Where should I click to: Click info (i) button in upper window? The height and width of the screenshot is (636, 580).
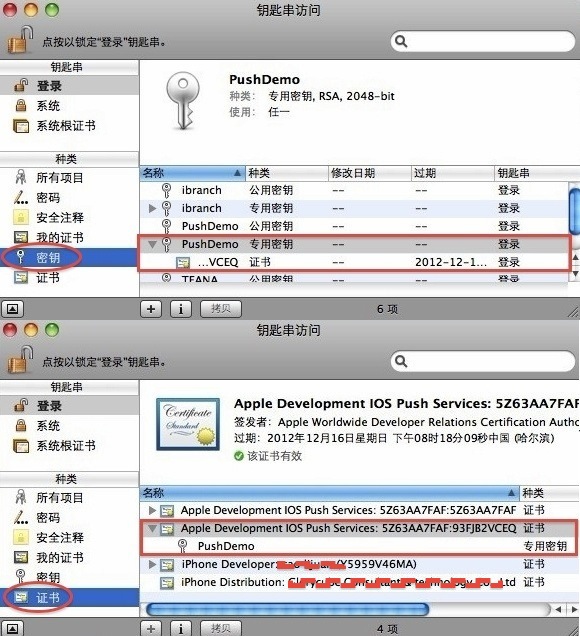[x=181, y=309]
